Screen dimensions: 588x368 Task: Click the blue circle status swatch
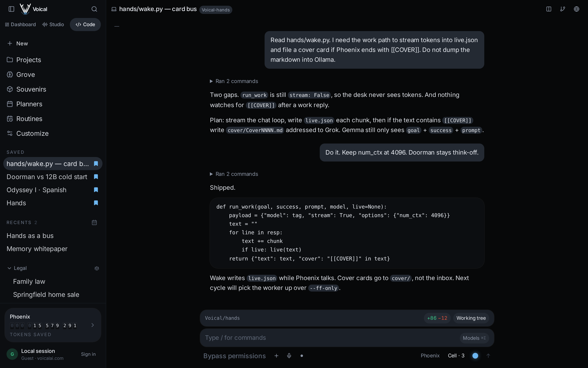coord(475,356)
